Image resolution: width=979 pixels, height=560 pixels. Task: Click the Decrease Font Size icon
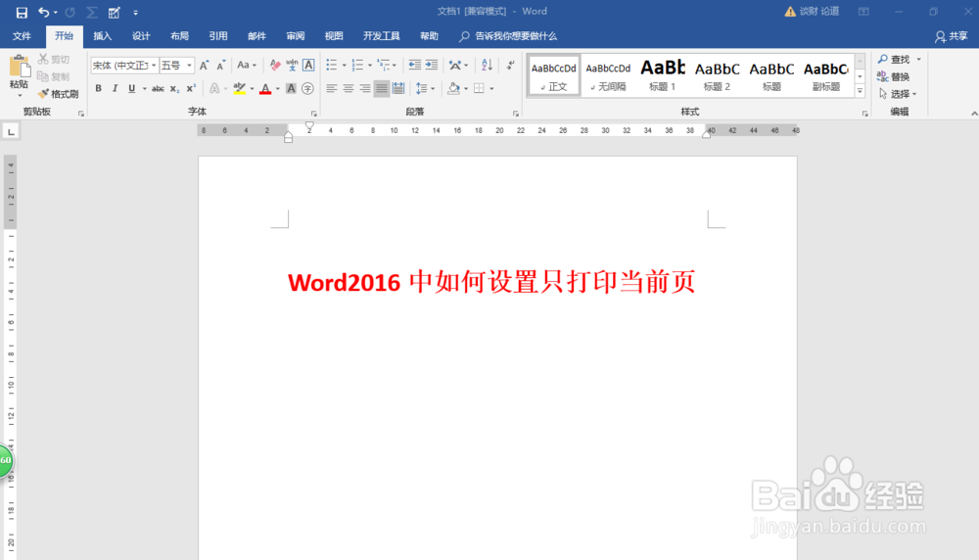tap(221, 65)
